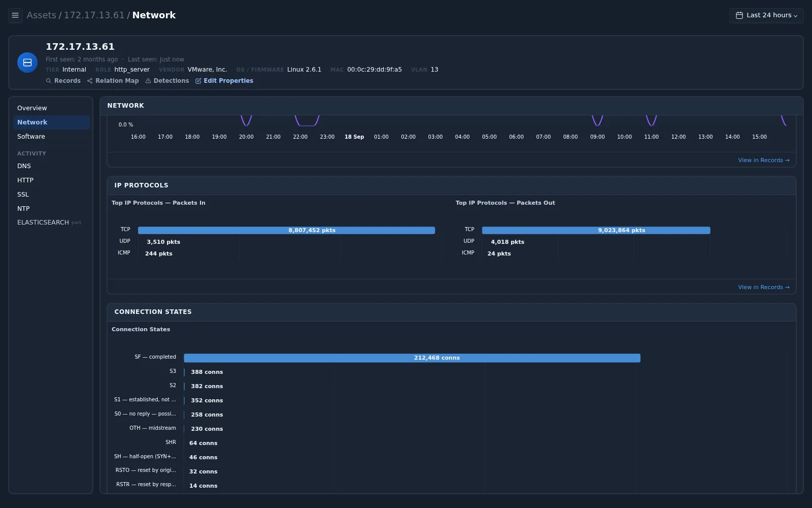Open Software section in sidebar

tap(52, 137)
